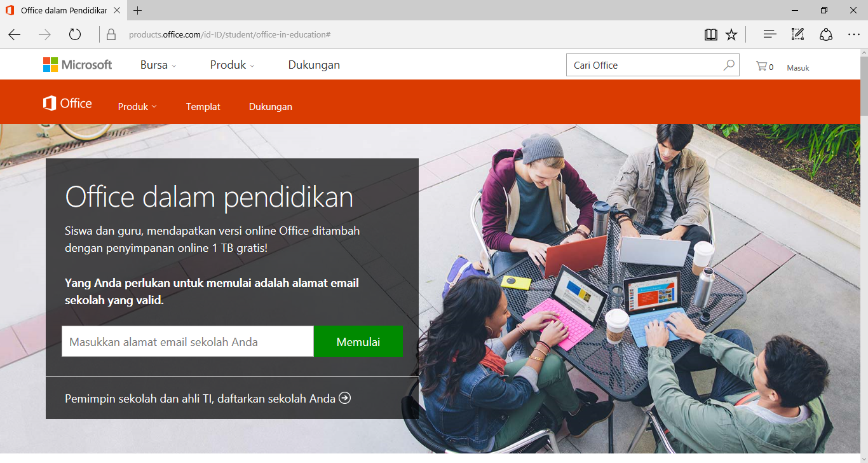This screenshot has width=868, height=463.
Task: Click the address bar URL
Action: point(229,34)
